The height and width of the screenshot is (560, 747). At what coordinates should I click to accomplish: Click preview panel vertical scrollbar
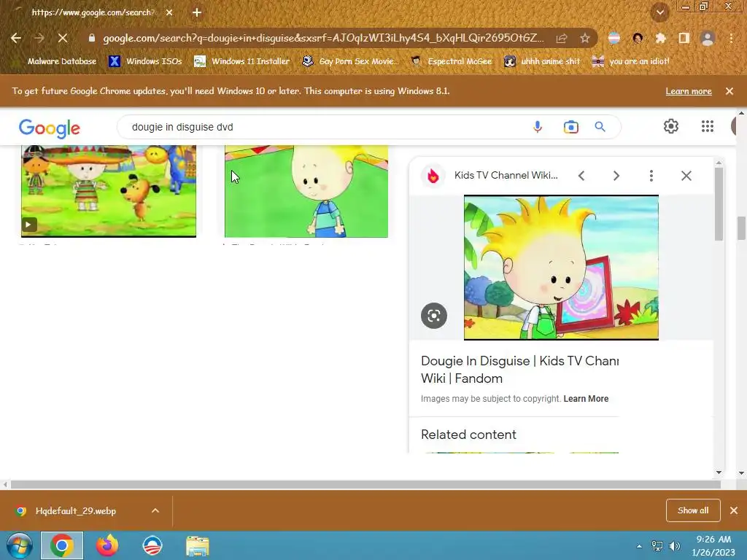(719, 205)
